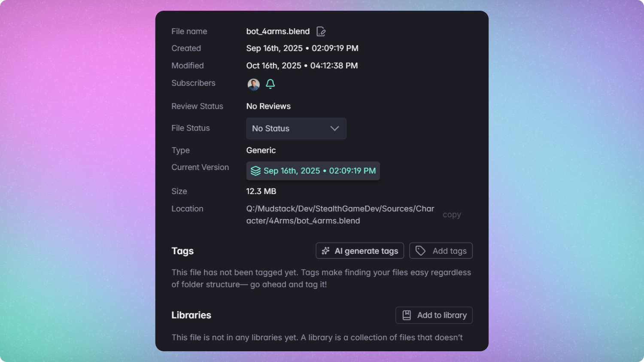Click the layered-stack icon in the Current Version badge

(x=255, y=170)
